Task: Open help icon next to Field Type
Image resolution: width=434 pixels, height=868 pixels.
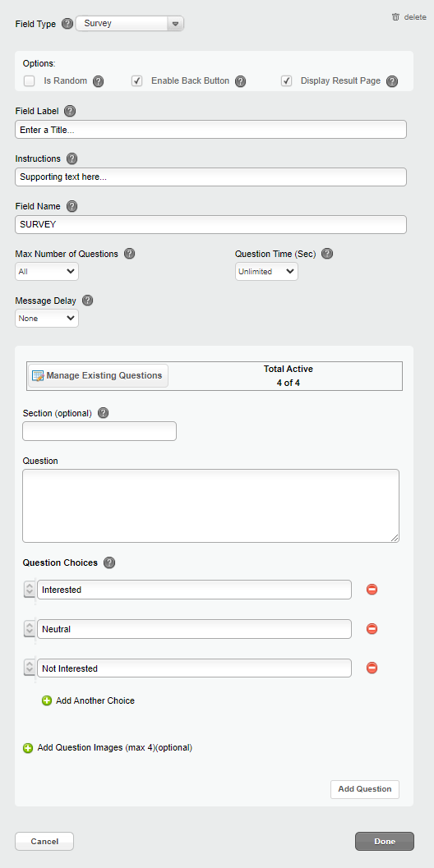Action: coord(67,24)
